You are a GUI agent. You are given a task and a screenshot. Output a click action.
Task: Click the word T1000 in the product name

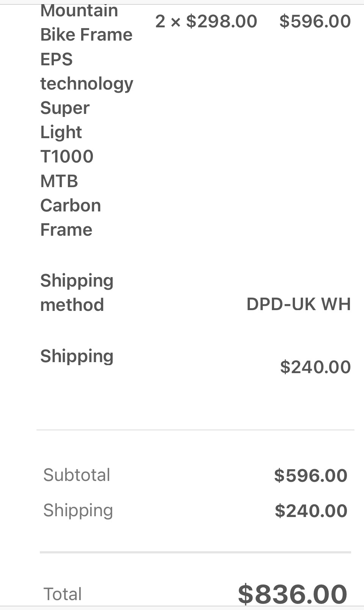coord(67,156)
